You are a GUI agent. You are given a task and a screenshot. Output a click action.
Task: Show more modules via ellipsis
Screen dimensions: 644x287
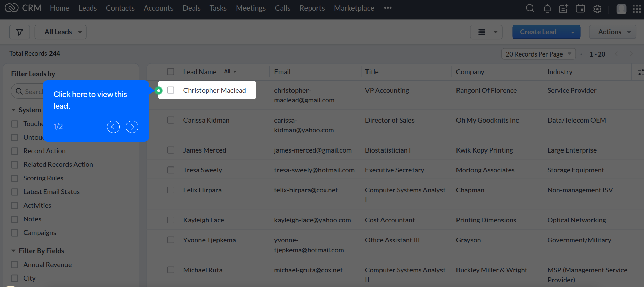(388, 8)
